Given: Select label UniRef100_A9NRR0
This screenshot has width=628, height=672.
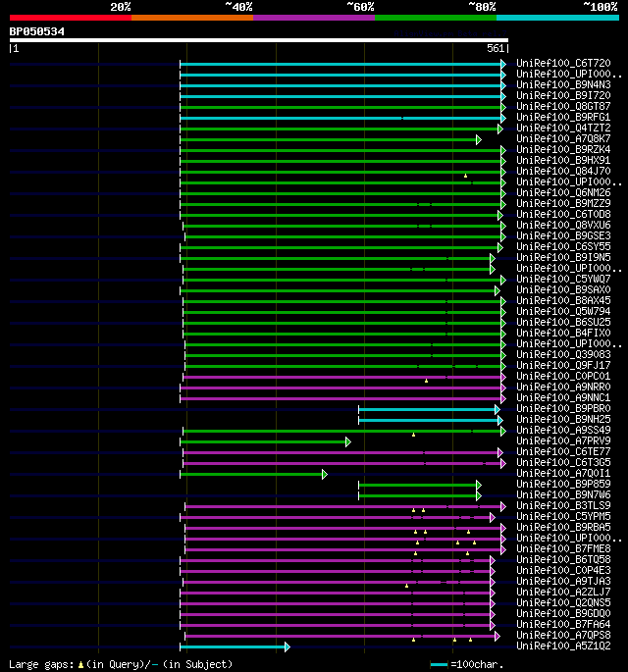Looking at the screenshot, I should click(563, 387).
